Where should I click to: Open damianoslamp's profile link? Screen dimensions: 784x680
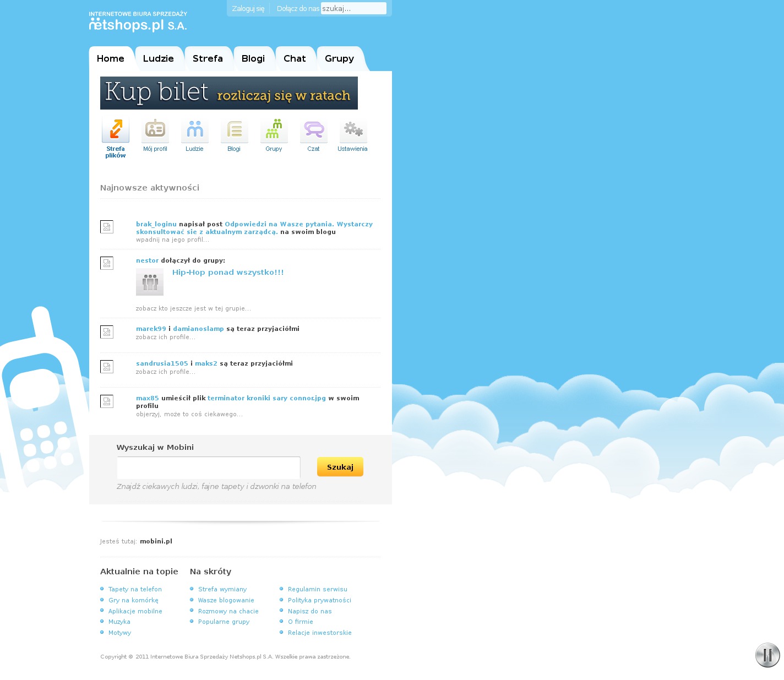pos(198,329)
